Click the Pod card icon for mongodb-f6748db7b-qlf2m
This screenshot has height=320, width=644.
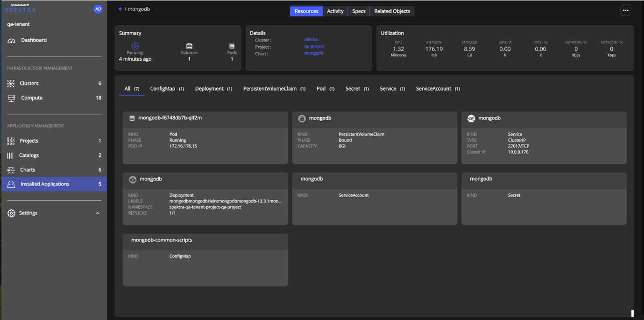(x=132, y=118)
